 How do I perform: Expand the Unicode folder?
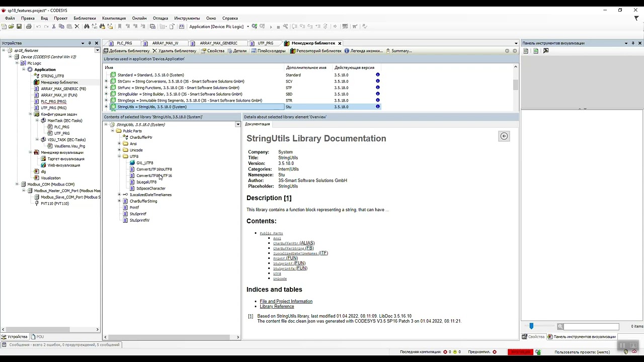coord(119,150)
